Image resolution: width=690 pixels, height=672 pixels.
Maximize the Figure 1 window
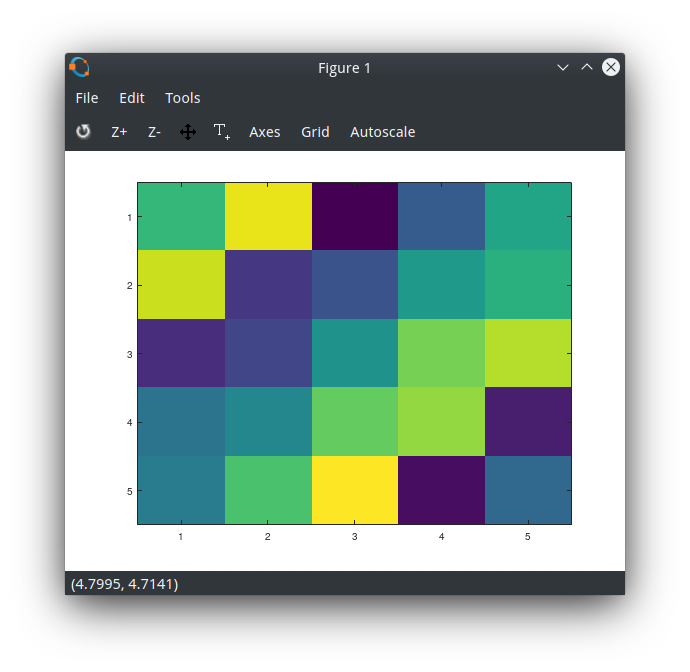click(587, 68)
